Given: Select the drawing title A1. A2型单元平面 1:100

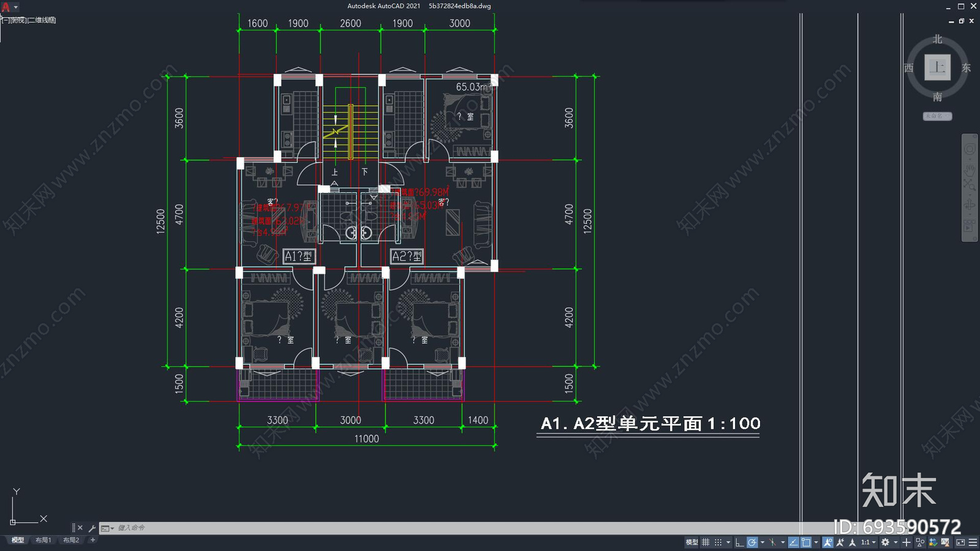Looking at the screenshot, I should [650, 424].
